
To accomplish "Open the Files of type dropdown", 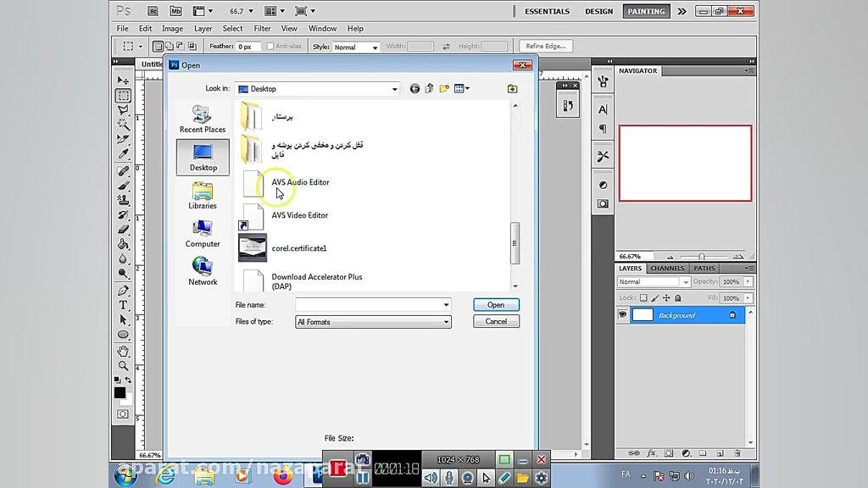I will 446,322.
